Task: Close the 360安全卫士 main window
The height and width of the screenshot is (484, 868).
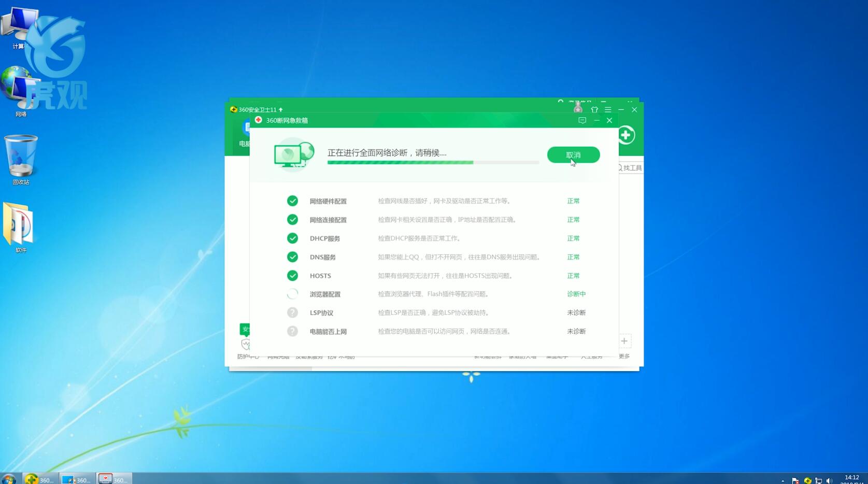Action: point(634,109)
